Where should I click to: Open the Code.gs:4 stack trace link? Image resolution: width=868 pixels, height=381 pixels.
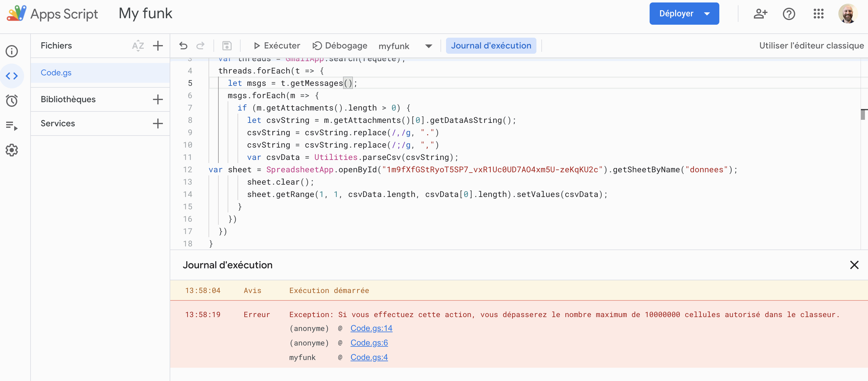point(369,357)
